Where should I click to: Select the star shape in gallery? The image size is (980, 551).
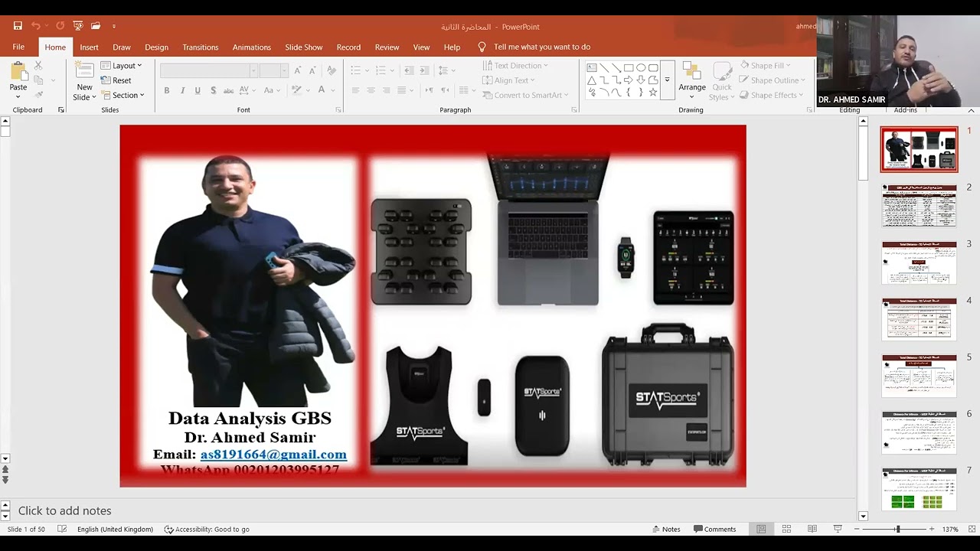click(653, 92)
